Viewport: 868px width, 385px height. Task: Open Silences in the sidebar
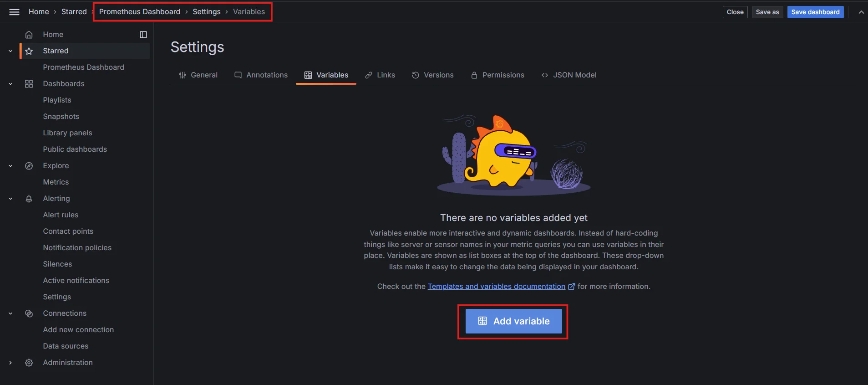(x=57, y=264)
